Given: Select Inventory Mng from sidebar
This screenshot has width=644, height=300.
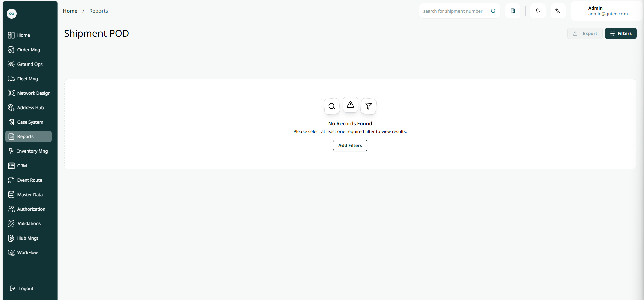Looking at the screenshot, I should 32,151.
